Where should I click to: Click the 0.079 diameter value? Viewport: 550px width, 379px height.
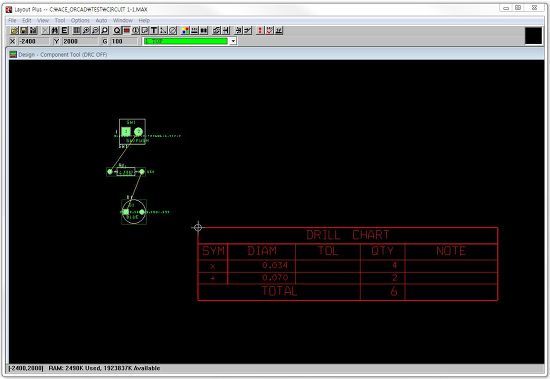tap(275, 278)
